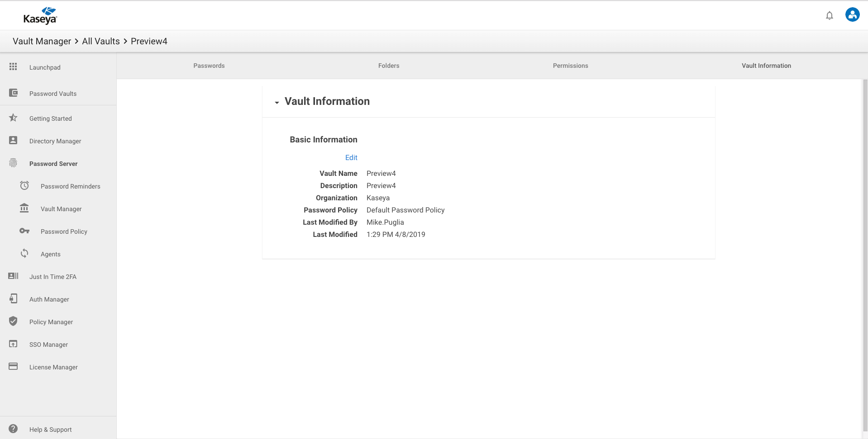Select Password Server in the sidebar
The height and width of the screenshot is (439, 868).
(53, 164)
